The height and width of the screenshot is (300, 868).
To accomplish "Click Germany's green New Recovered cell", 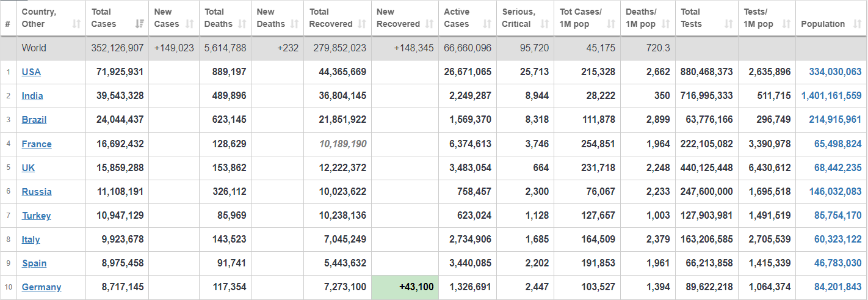I will (x=405, y=287).
